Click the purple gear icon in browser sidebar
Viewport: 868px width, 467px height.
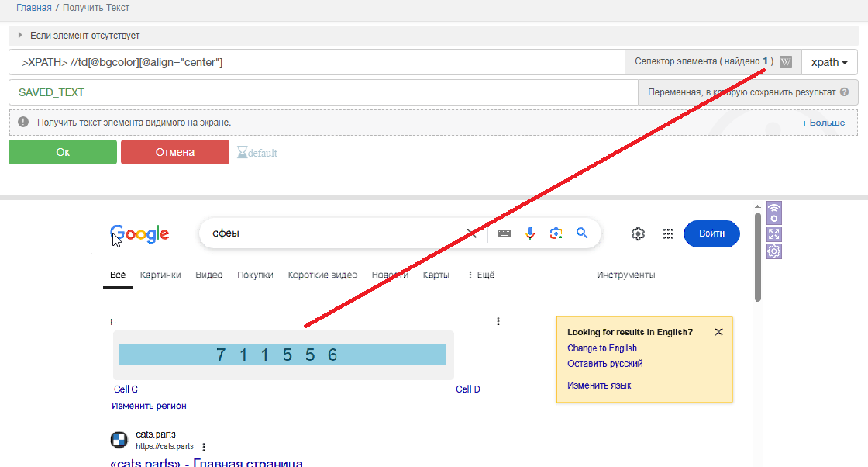coord(773,251)
